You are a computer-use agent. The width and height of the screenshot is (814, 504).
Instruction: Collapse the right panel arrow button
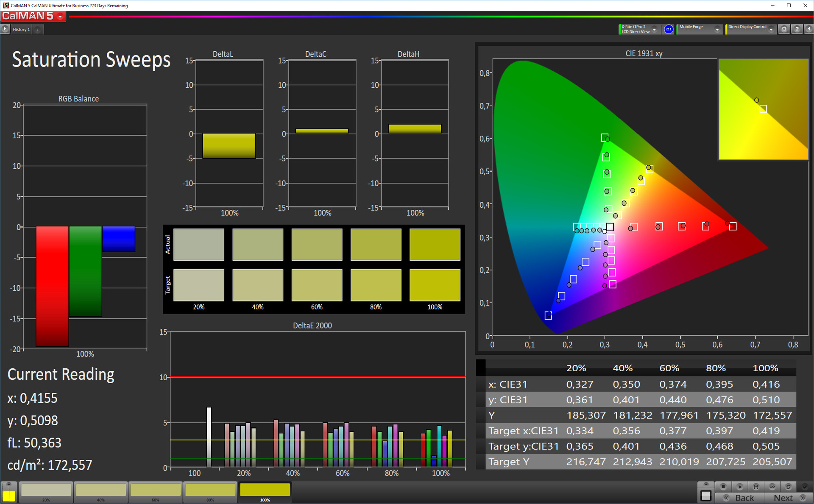pyautogui.click(x=808, y=29)
